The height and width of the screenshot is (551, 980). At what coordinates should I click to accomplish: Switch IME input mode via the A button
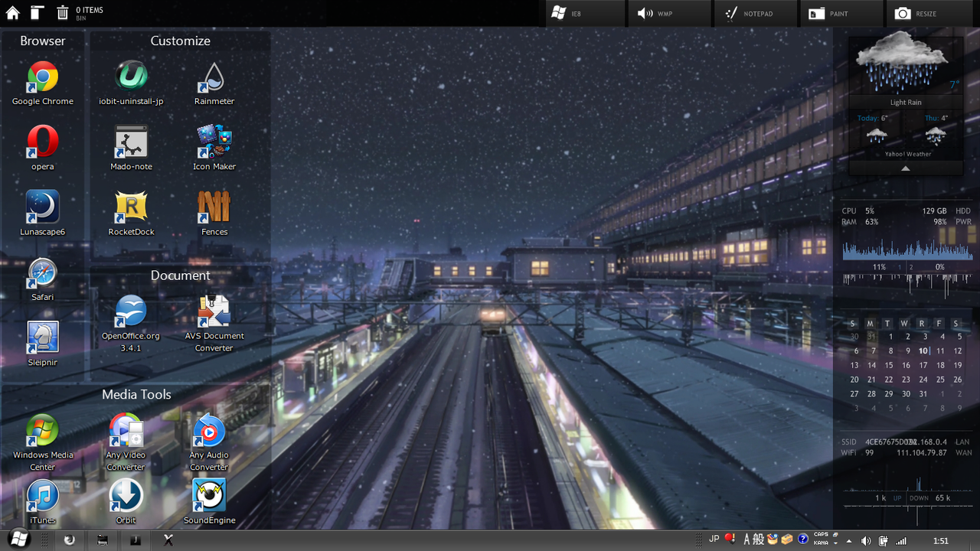tap(747, 540)
